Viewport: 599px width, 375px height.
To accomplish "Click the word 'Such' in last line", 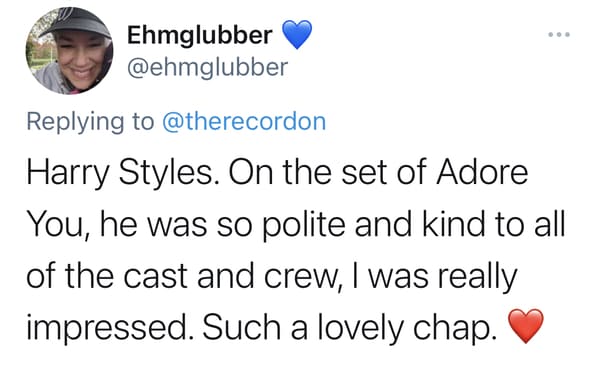I will (x=241, y=327).
